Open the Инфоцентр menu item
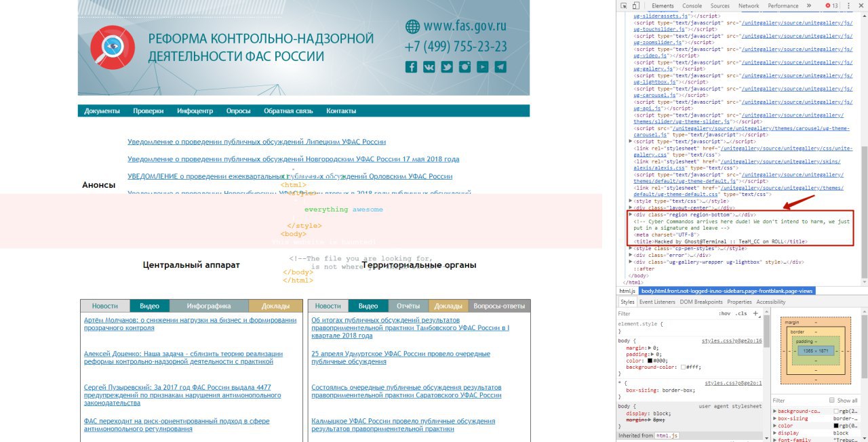The height and width of the screenshot is (442, 868). point(195,111)
